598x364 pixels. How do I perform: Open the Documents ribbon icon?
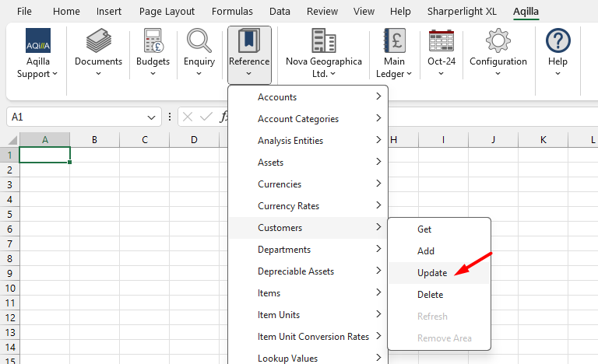pos(98,41)
